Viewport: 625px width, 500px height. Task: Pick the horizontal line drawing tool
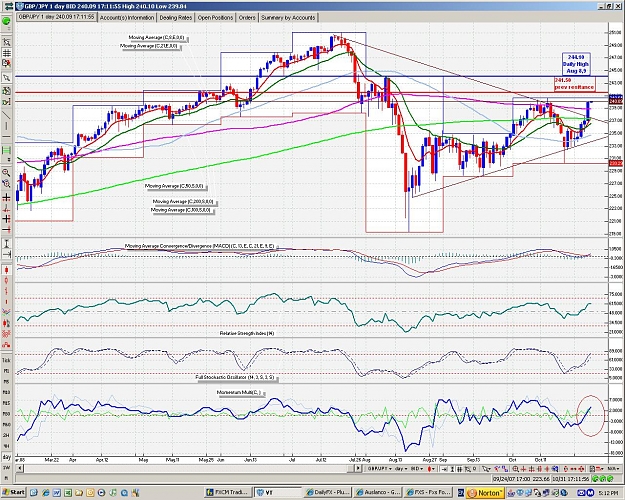[x=6, y=137]
